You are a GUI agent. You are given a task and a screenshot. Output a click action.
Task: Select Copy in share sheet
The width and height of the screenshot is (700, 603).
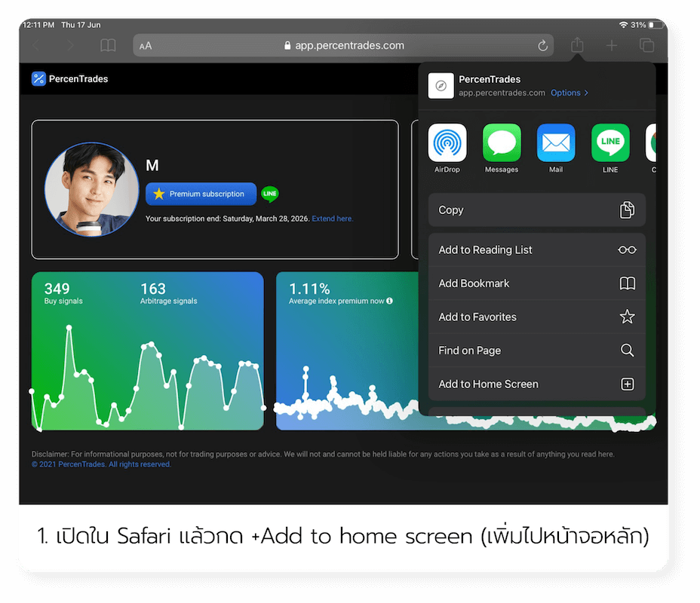pyautogui.click(x=537, y=210)
